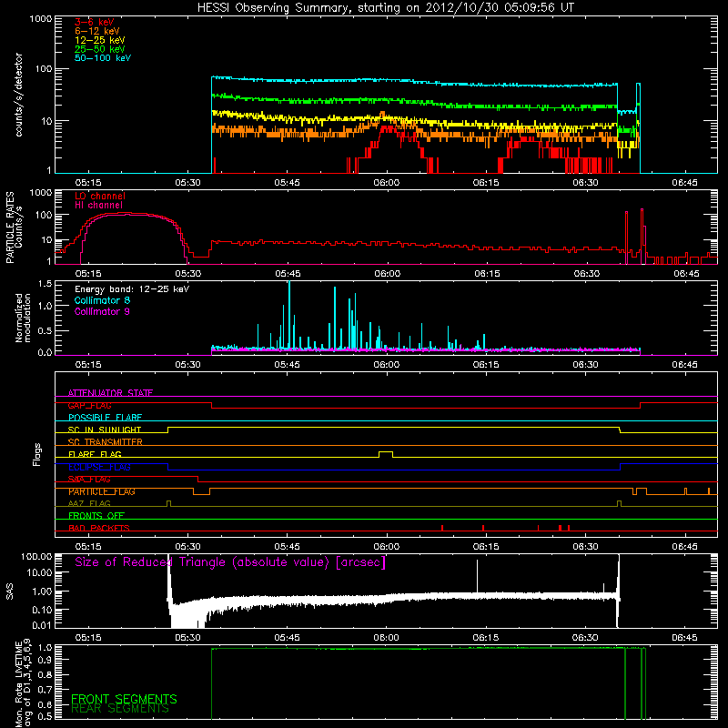Click the 'ECLIPSE_FLAG' flag label
This screenshot has height=728, width=728.
click(99, 467)
